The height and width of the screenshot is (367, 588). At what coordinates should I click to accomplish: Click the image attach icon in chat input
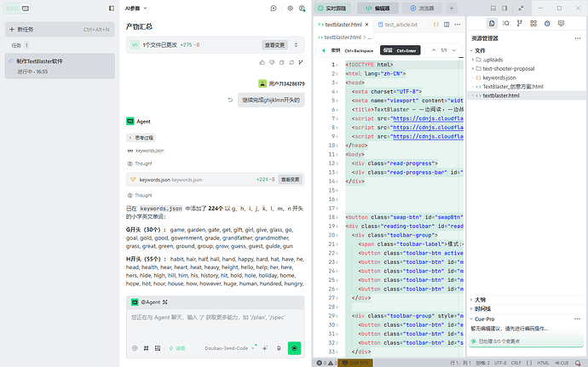158,348
